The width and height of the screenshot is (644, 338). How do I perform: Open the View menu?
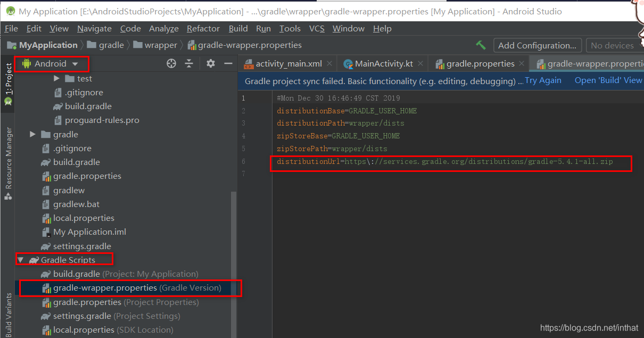pyautogui.click(x=59, y=28)
